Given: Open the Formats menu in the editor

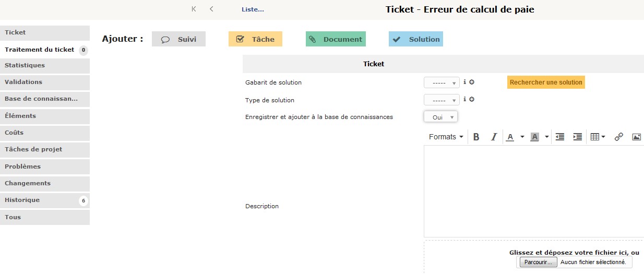Looking at the screenshot, I should (x=446, y=137).
